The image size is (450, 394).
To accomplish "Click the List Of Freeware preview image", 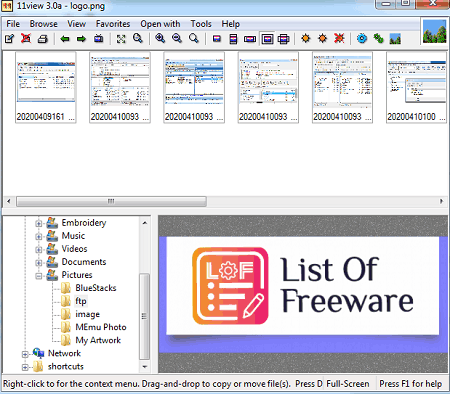I will (x=303, y=294).
